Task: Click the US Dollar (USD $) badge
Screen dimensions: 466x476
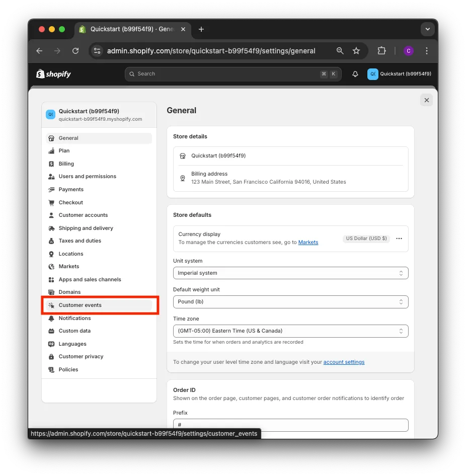Action: [366, 239]
